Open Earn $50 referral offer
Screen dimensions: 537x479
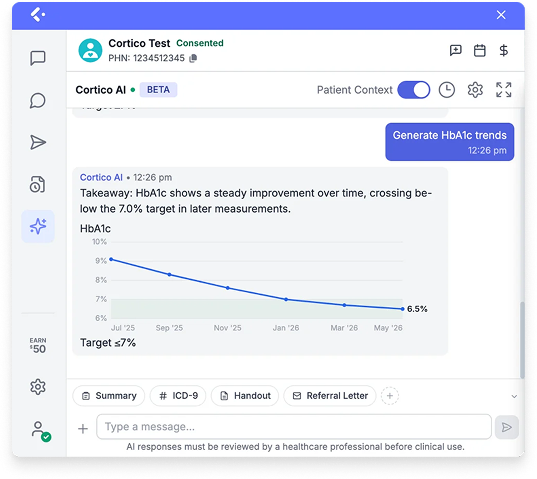point(38,345)
